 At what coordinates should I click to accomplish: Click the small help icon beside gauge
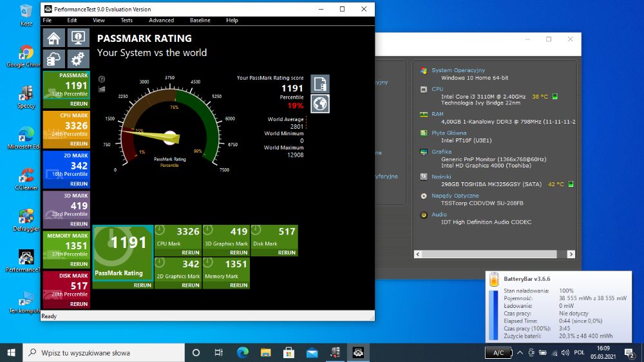click(x=102, y=79)
